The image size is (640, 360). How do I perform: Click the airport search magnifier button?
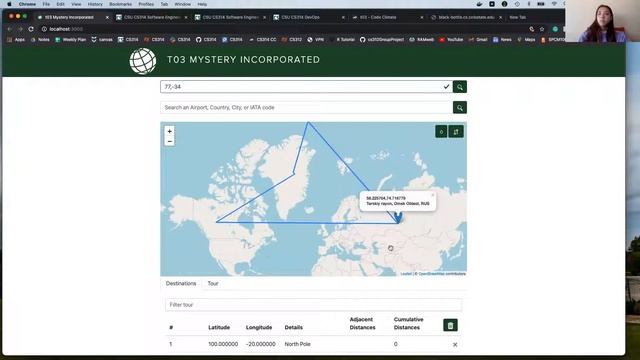point(460,108)
